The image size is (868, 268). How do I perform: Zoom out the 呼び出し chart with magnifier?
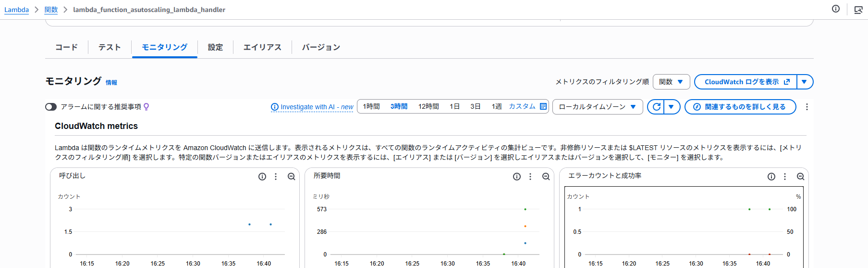click(291, 177)
